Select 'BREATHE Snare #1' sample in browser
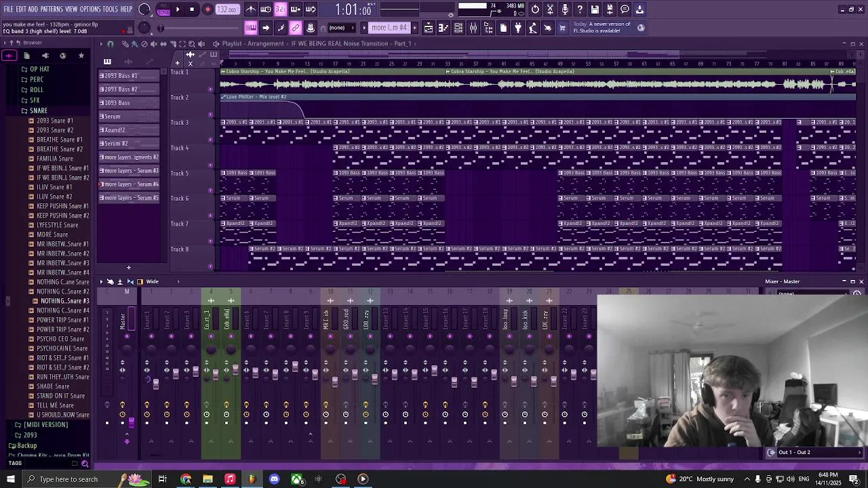 59,140
